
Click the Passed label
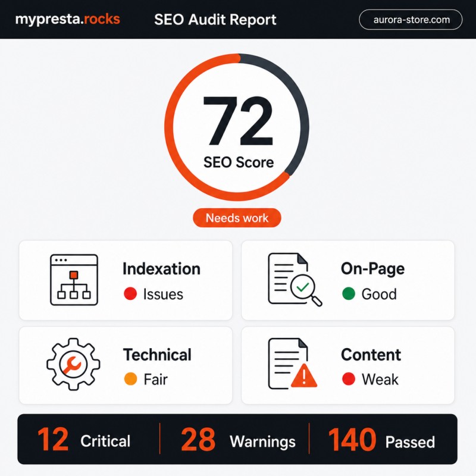pyautogui.click(x=410, y=442)
